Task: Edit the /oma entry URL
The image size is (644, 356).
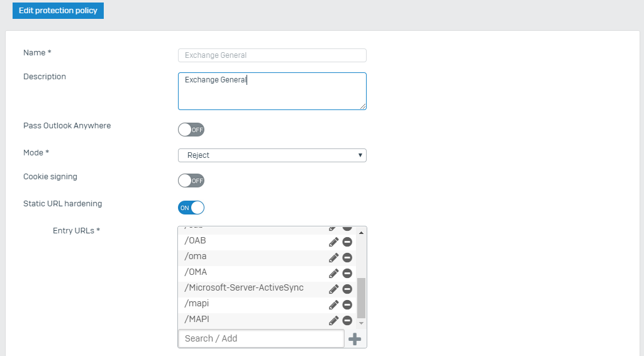Action: (333, 257)
